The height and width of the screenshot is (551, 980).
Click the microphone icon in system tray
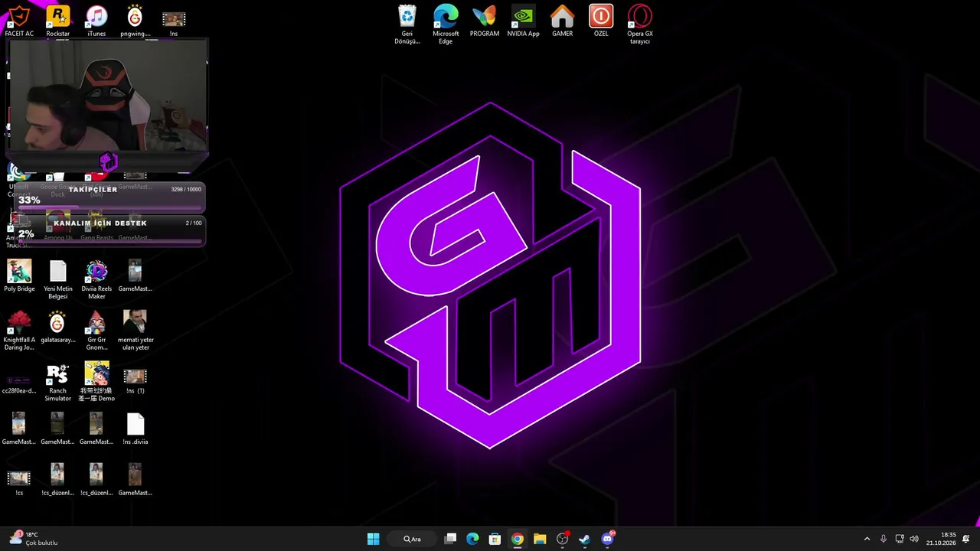click(x=884, y=539)
